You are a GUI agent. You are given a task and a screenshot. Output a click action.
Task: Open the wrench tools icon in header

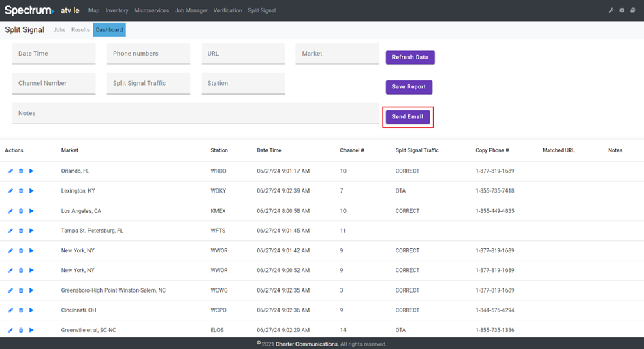coord(611,11)
